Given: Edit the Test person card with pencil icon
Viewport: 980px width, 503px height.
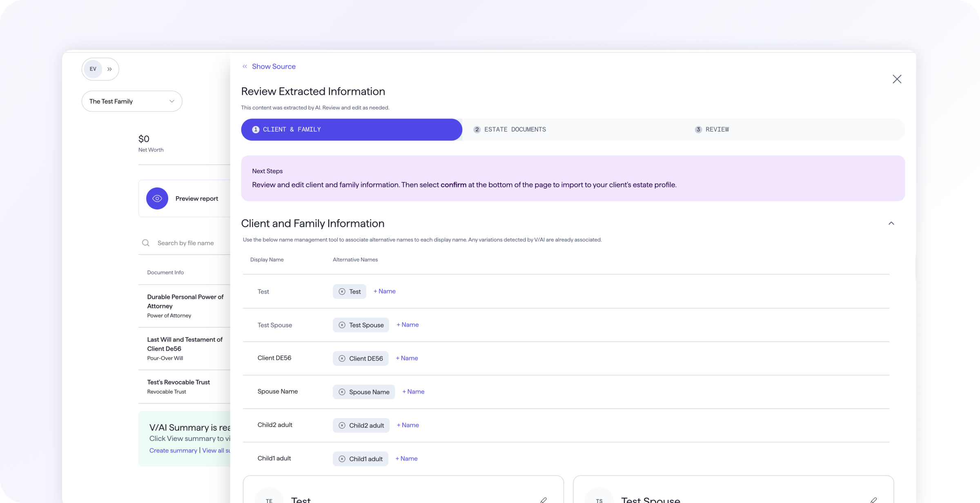Looking at the screenshot, I should (543, 500).
